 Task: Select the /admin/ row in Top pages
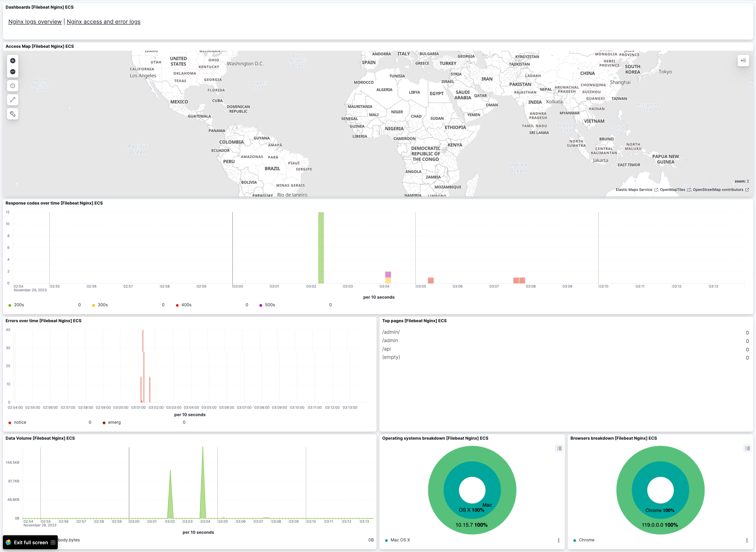[391, 332]
